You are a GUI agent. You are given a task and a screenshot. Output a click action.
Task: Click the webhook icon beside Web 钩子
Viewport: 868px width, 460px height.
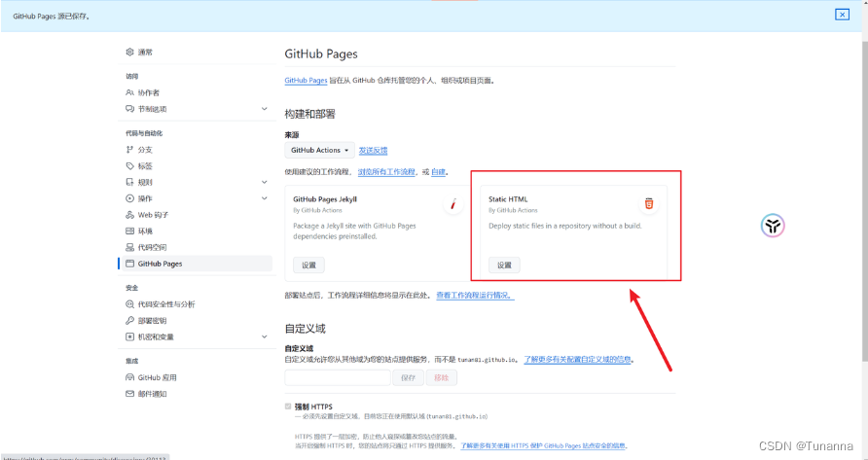(129, 215)
